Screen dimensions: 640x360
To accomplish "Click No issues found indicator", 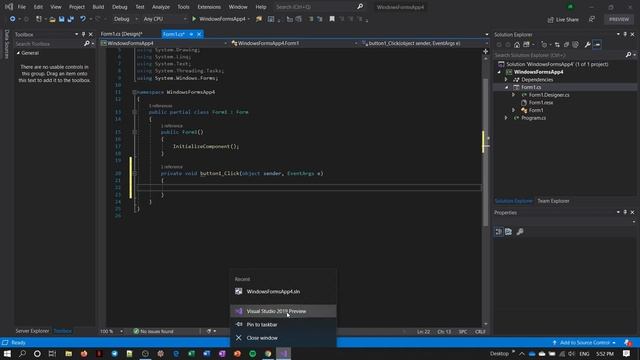I will (153, 331).
